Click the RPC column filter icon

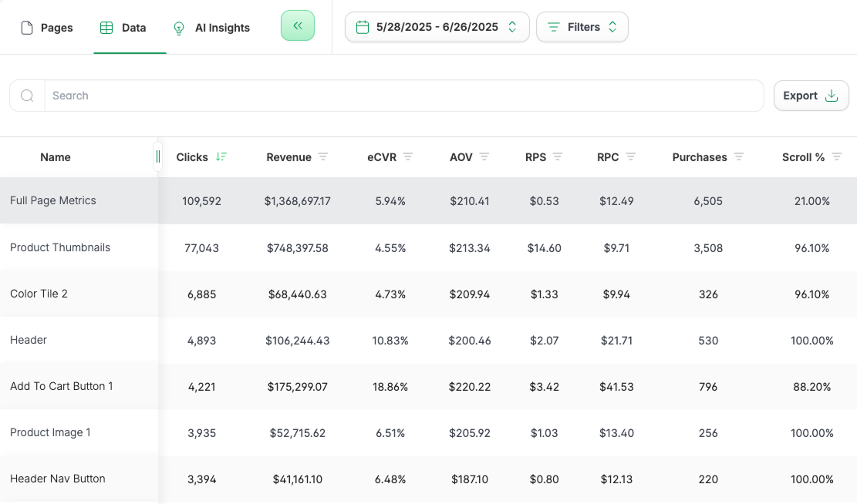point(631,157)
